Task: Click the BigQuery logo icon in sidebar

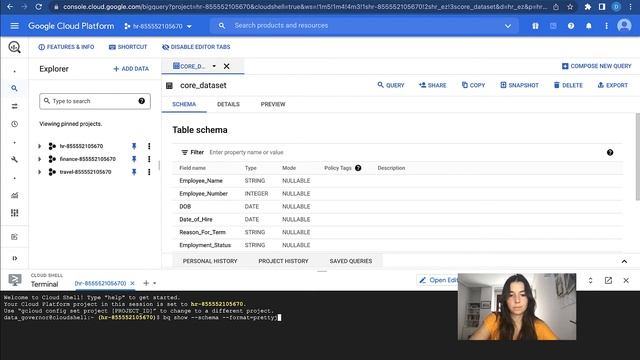Action: point(14,47)
